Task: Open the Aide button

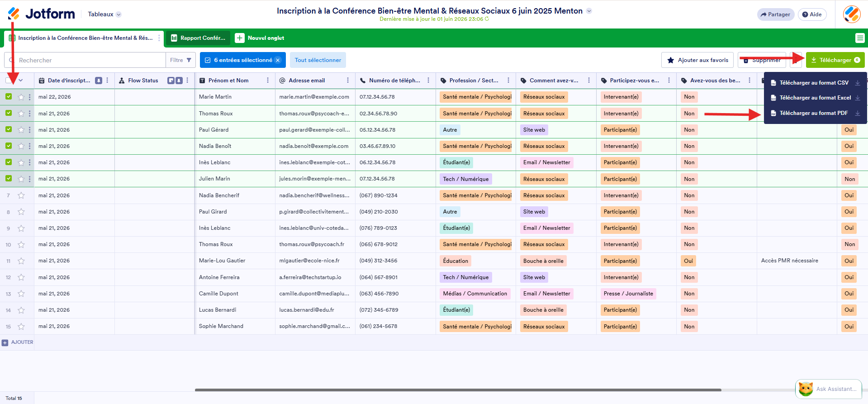Action: point(812,14)
